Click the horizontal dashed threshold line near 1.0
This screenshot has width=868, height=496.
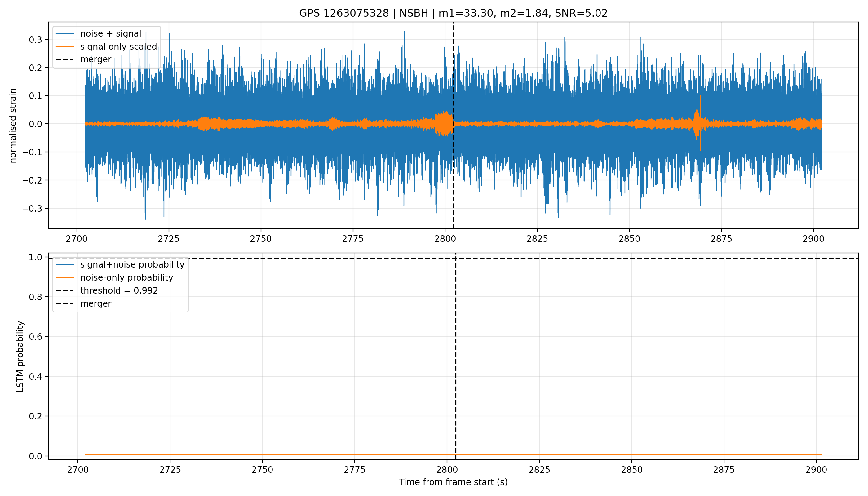click(511, 259)
